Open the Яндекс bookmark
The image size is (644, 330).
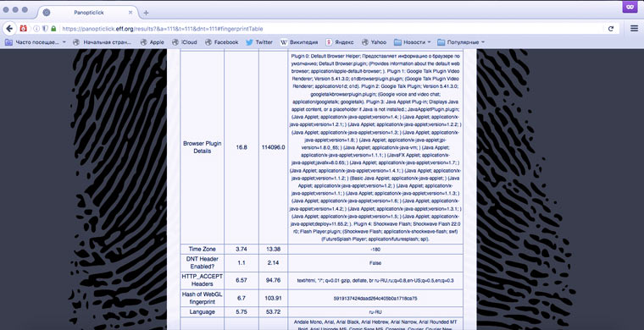coord(340,41)
